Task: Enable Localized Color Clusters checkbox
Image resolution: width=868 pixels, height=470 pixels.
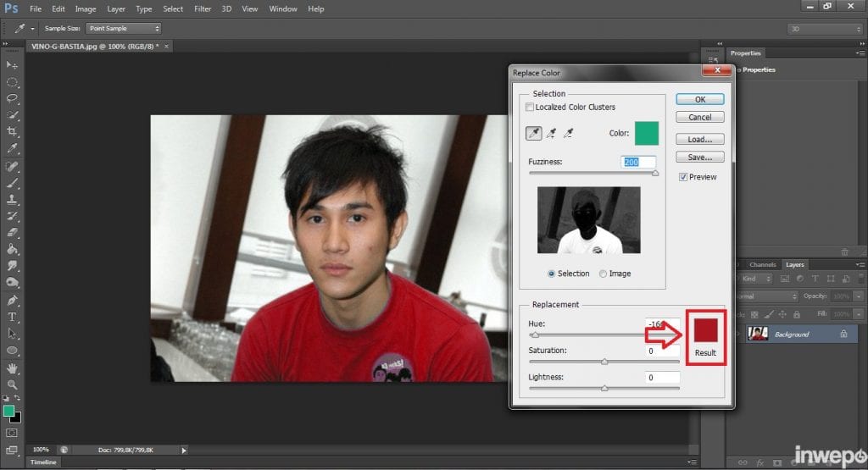Action: click(531, 108)
